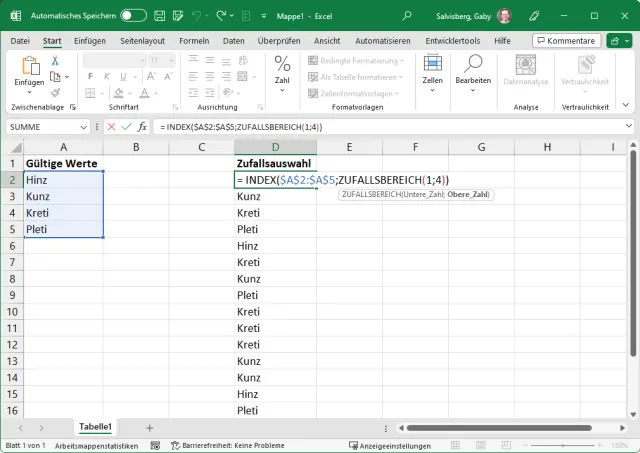Expand the formula bar chevron
640x453 pixels.
point(627,127)
